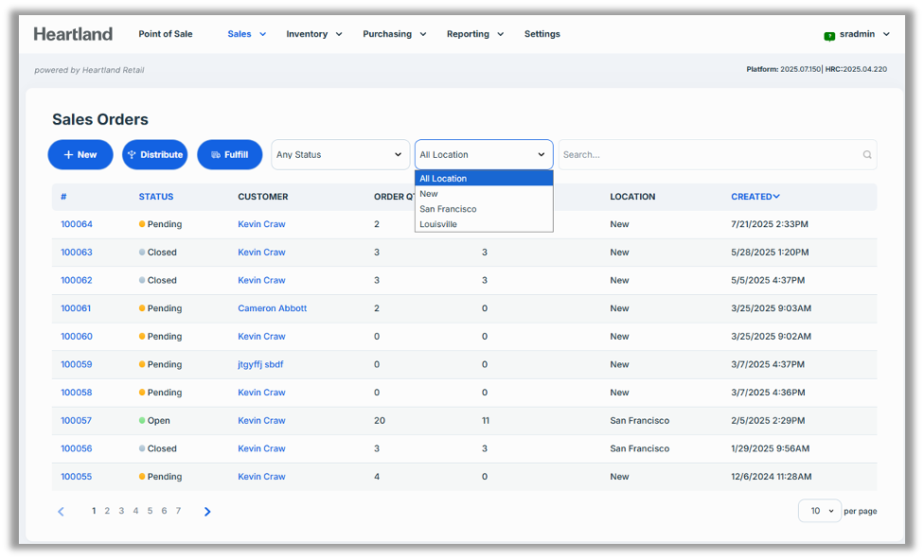Image resolution: width=924 pixels, height=560 pixels.
Task: Click the Fulfill button
Action: pyautogui.click(x=229, y=155)
